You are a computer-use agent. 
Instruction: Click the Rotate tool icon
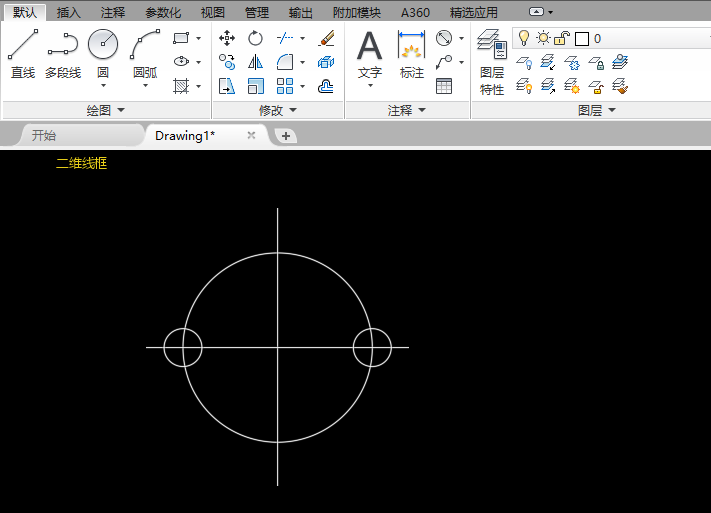click(x=256, y=38)
